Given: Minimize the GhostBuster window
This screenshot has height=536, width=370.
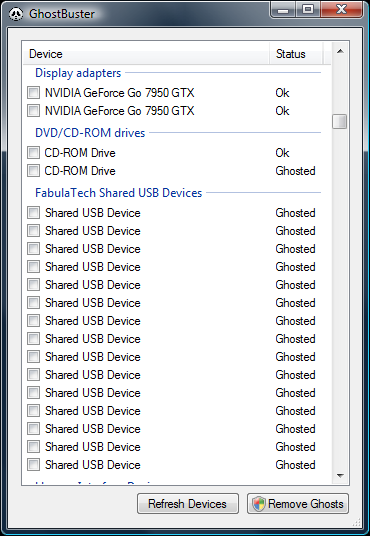Looking at the screenshot, I should click(282, 10).
